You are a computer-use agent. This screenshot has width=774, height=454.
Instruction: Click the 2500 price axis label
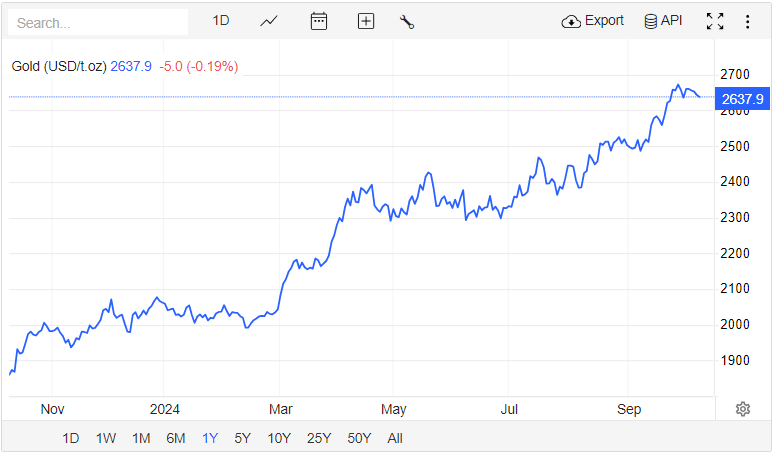[x=735, y=147]
